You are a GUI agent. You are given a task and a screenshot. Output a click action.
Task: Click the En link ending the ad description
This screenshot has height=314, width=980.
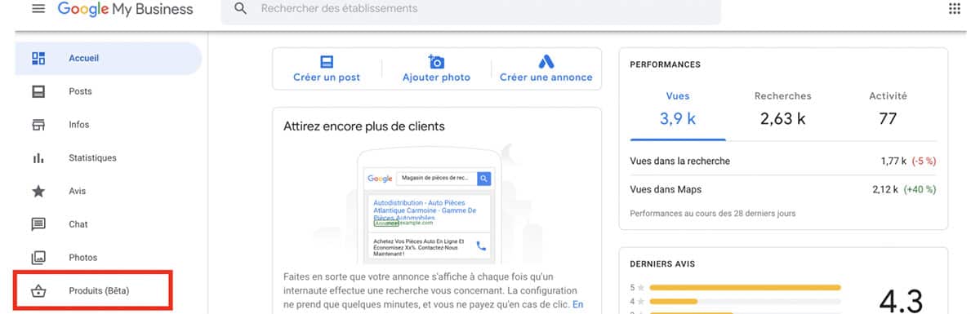click(578, 304)
